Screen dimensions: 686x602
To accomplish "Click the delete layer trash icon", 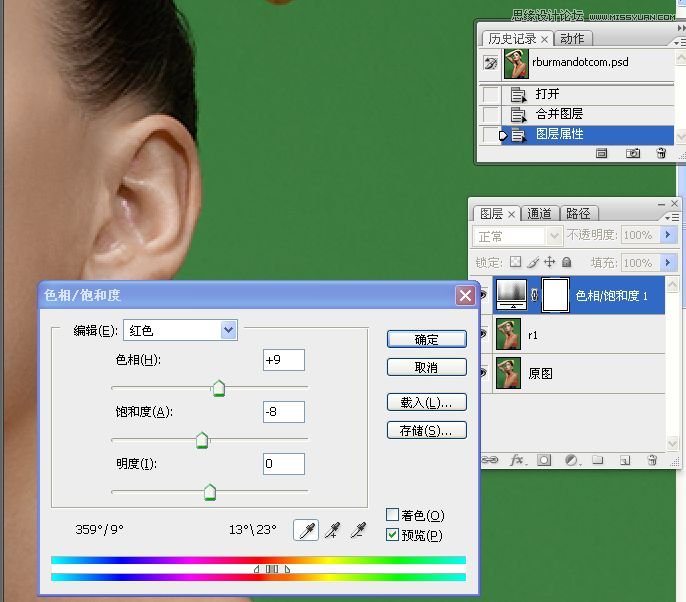I will pyautogui.click(x=652, y=460).
